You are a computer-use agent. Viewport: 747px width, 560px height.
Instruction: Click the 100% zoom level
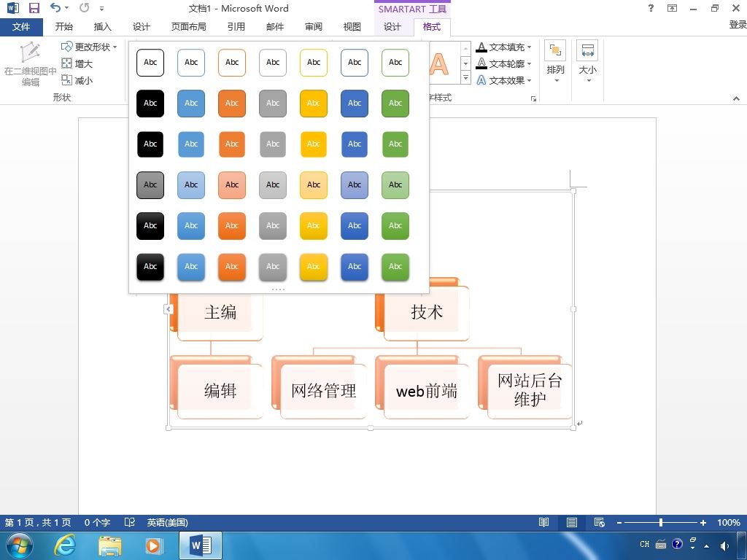(729, 522)
